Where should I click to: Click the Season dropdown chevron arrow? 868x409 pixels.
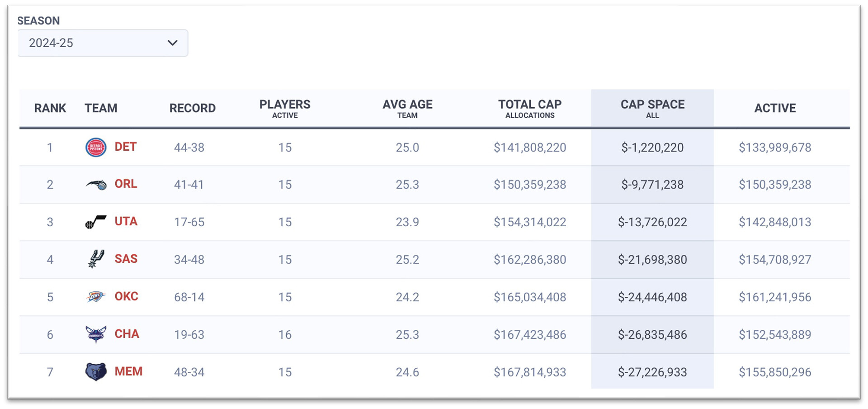pos(172,43)
